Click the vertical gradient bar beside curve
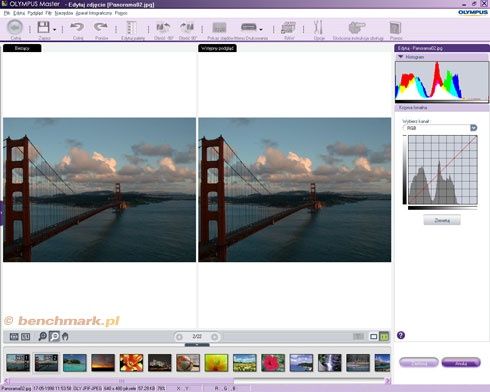The width and height of the screenshot is (490, 392). (405, 170)
